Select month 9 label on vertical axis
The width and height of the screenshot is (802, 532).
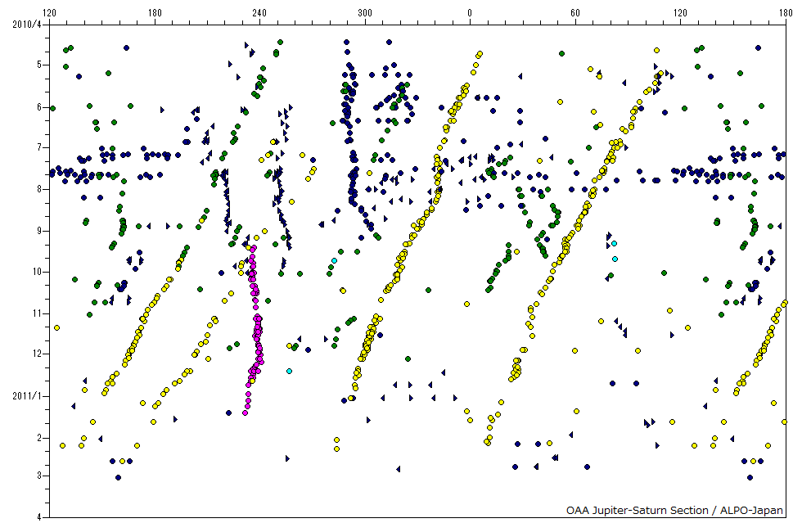coord(39,231)
